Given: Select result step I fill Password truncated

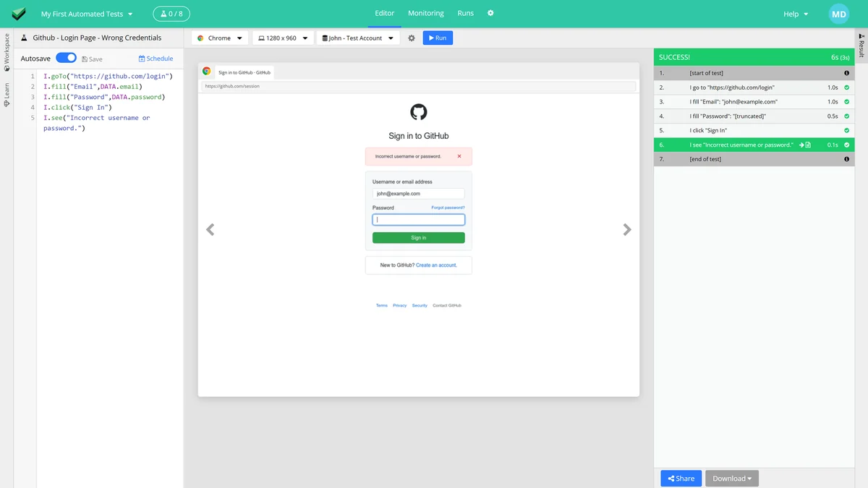Looking at the screenshot, I should [754, 116].
